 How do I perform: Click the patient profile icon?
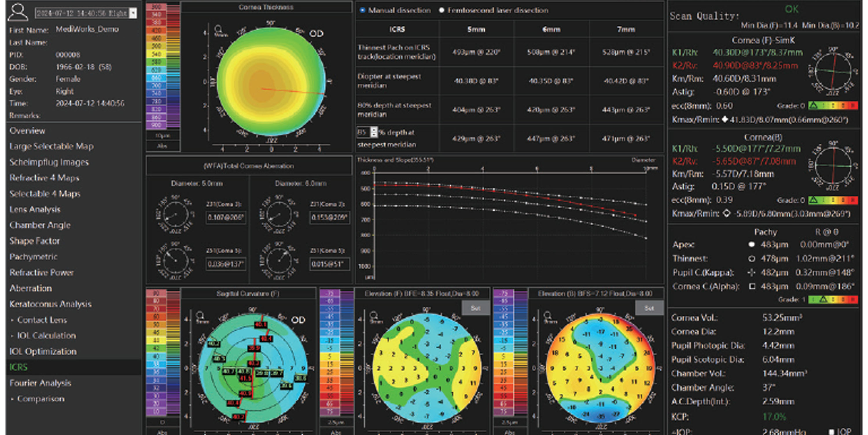[x=18, y=12]
